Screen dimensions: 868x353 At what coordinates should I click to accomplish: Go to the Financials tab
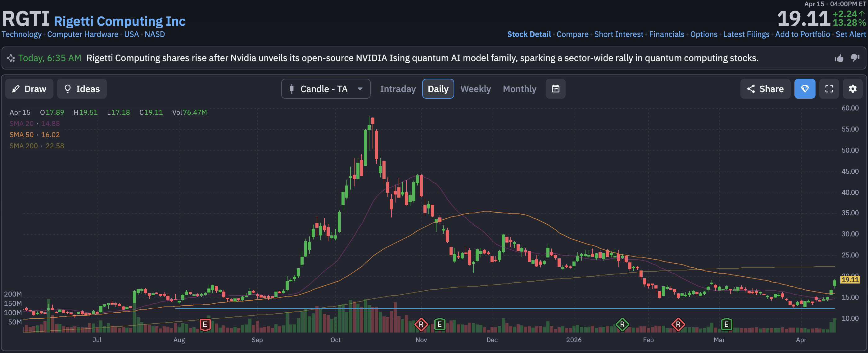[x=666, y=34]
